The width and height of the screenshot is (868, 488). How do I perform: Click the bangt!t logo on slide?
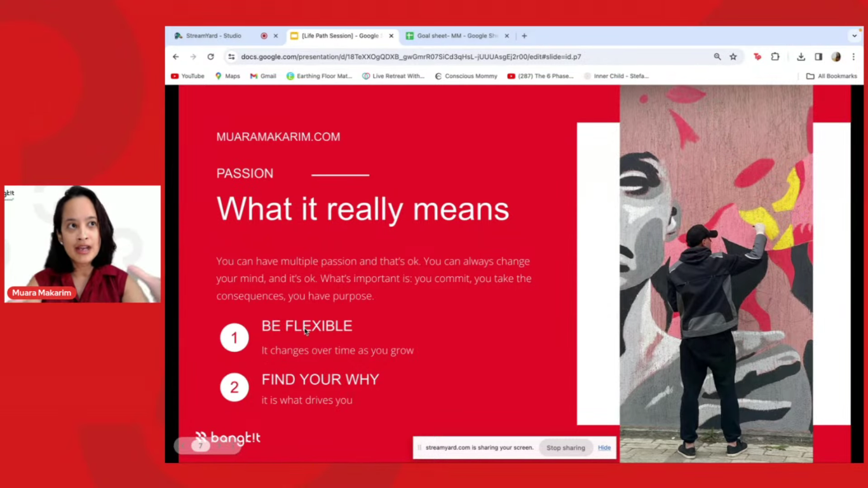227,437
